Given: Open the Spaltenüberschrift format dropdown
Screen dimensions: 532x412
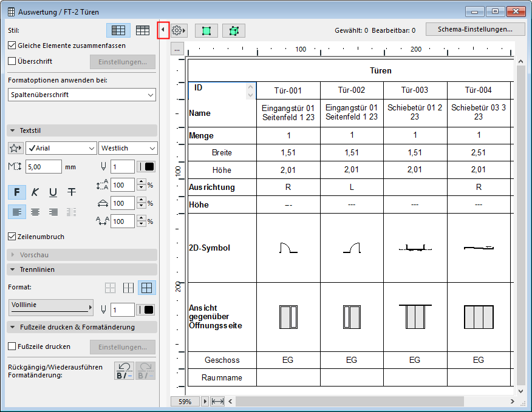Looking at the screenshot, I should tap(82, 95).
